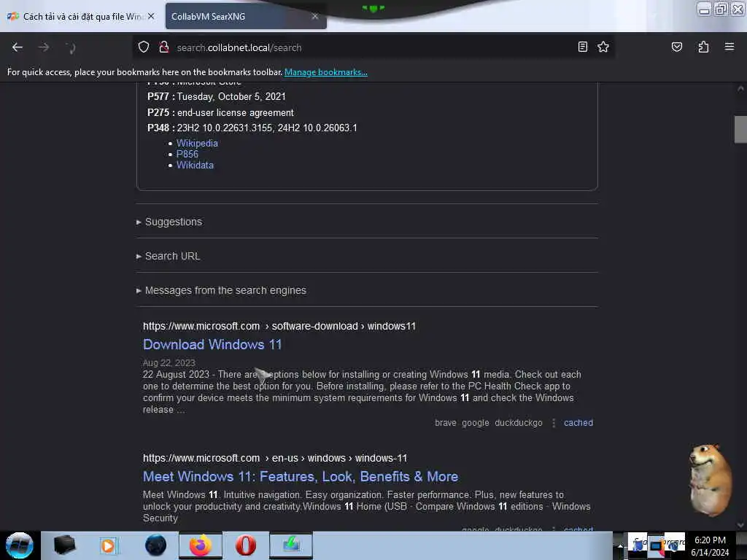This screenshot has width=747, height=560.
Task: Switch to the Cách tải và cài đặt tab
Action: point(82,16)
